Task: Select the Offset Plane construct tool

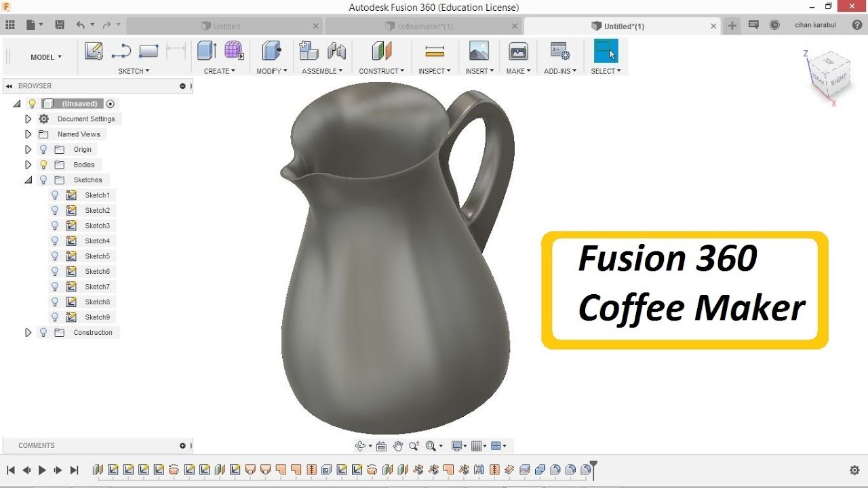Action: [382, 51]
